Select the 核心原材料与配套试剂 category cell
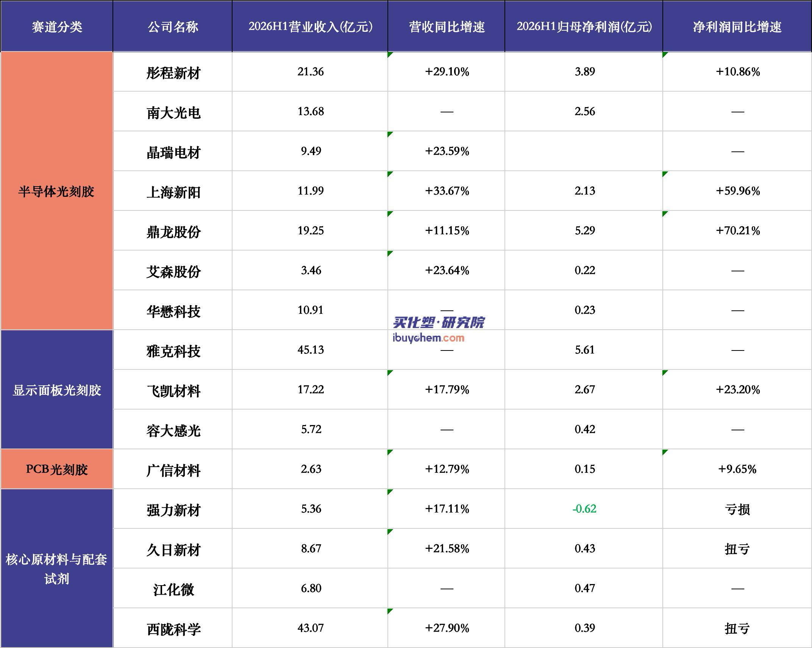 [x=57, y=569]
